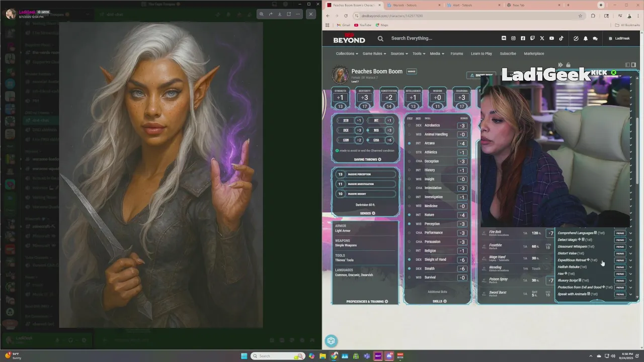The height and width of the screenshot is (362, 644).
Task: Open Learn to Play menu link
Action: [481, 53]
